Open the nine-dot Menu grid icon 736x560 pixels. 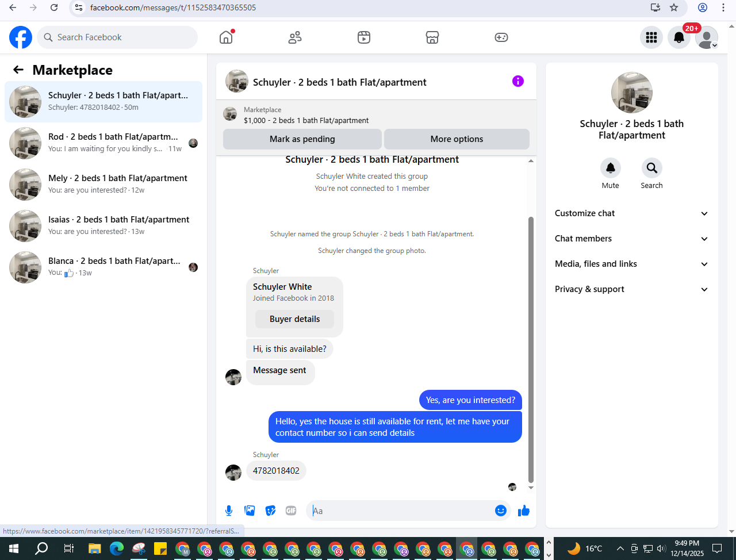[x=651, y=37]
